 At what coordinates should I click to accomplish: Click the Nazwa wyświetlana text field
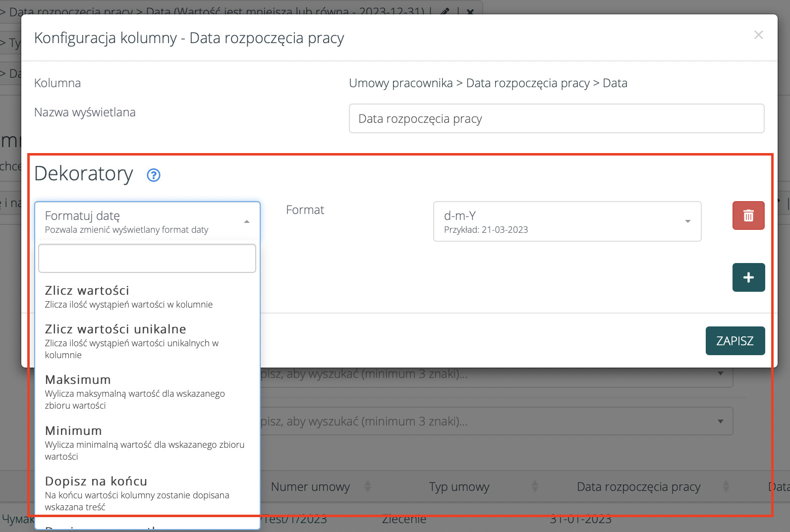tap(556, 118)
